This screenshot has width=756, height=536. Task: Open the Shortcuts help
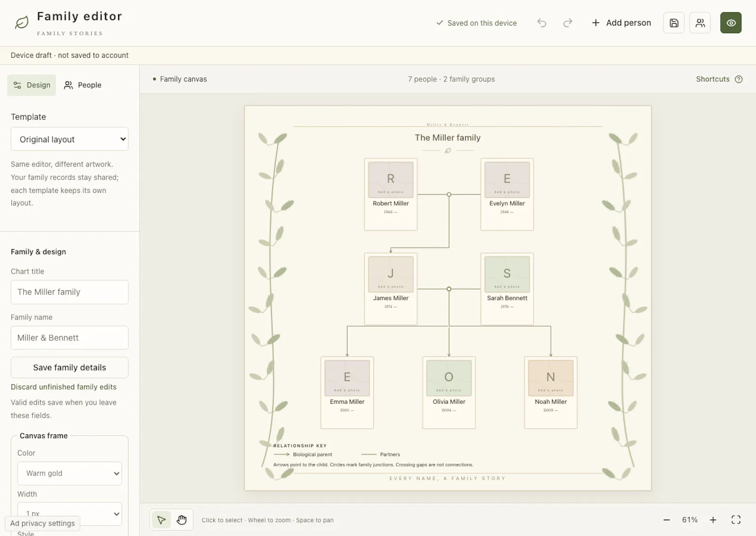click(719, 79)
